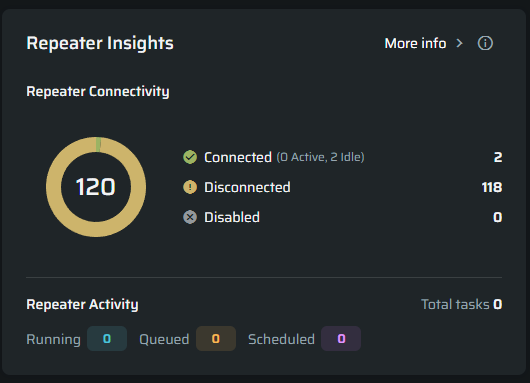Click the green Connected checkmark icon
The width and height of the screenshot is (530, 383).
coord(190,157)
